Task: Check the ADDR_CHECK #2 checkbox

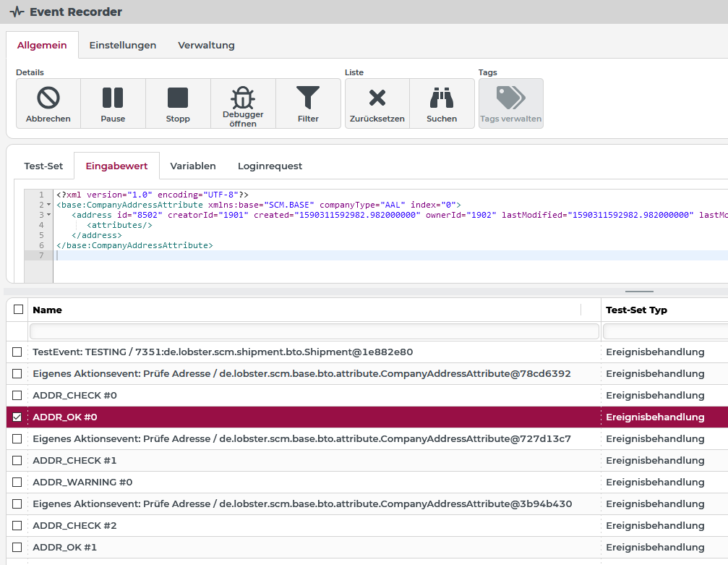Action: pyautogui.click(x=17, y=525)
